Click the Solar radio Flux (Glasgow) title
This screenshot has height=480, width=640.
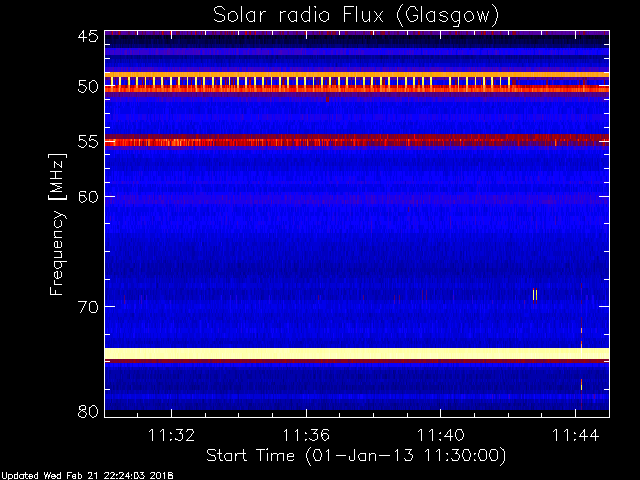(356, 15)
